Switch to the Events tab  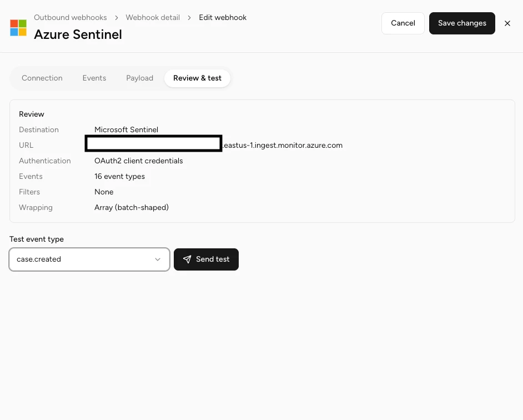(94, 78)
